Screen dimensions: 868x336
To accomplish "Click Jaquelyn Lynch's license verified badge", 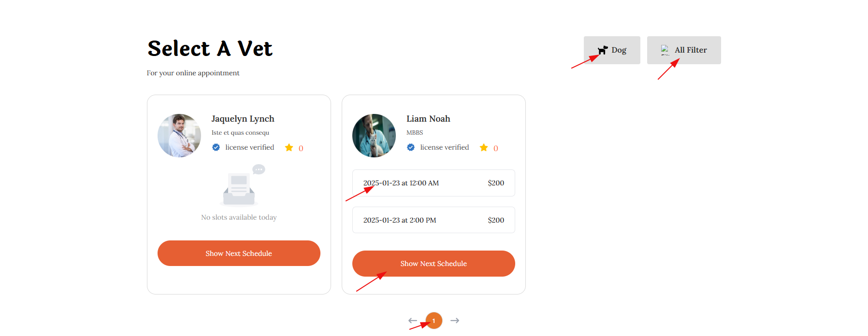I will coord(216,147).
